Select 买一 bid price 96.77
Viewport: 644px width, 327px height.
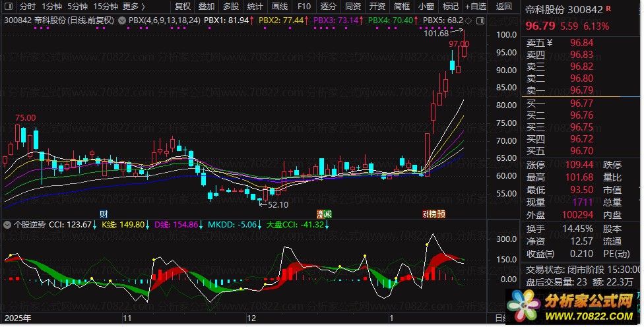pyautogui.click(x=581, y=104)
